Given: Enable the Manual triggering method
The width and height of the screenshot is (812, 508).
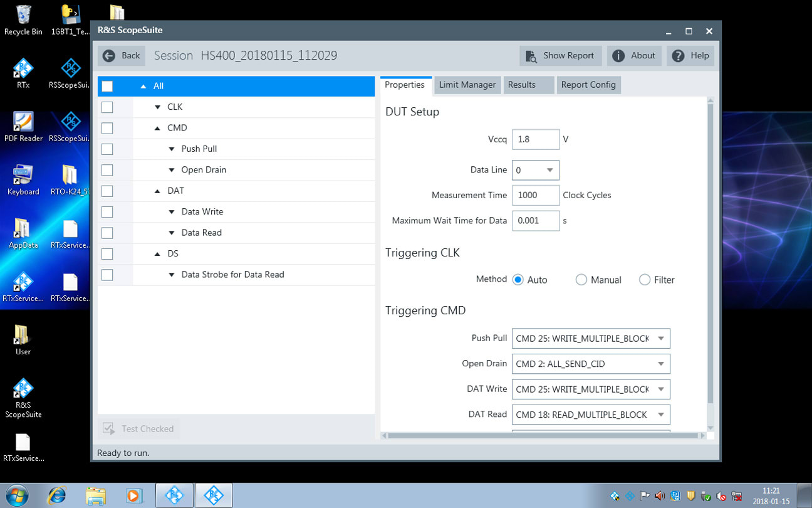Looking at the screenshot, I should click(581, 280).
